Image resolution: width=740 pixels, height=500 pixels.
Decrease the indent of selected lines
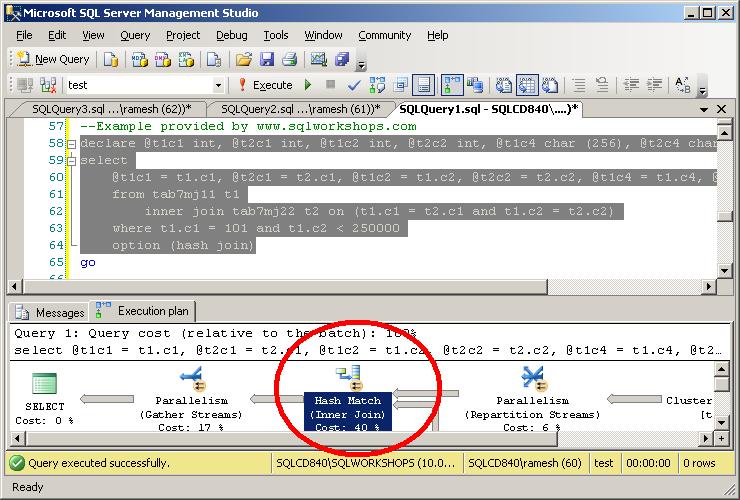(631, 85)
